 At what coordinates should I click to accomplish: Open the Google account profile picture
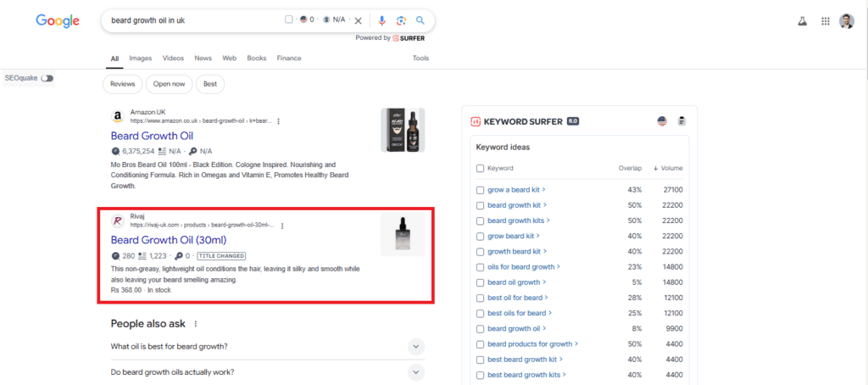(x=847, y=21)
